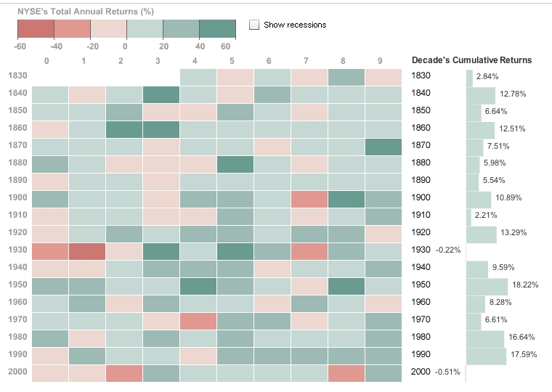Click the column header for year digit 5
The image size is (552, 392).
coord(232,60)
